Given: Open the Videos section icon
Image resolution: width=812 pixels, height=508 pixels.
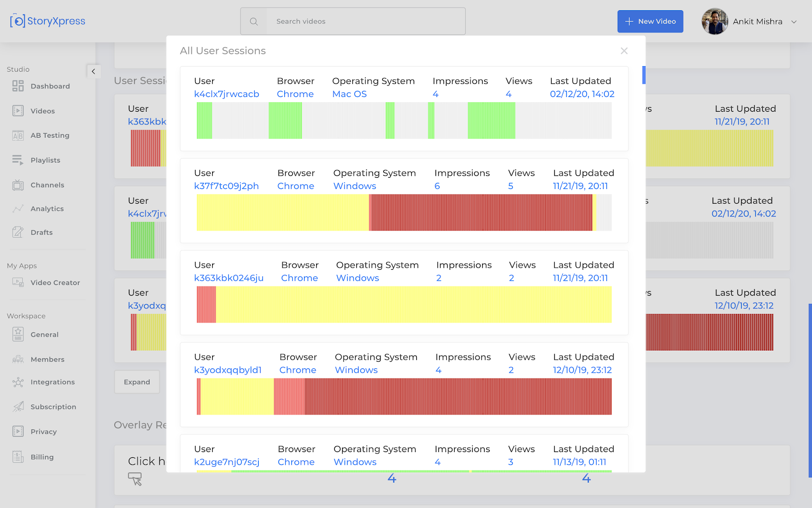Looking at the screenshot, I should click(18, 111).
